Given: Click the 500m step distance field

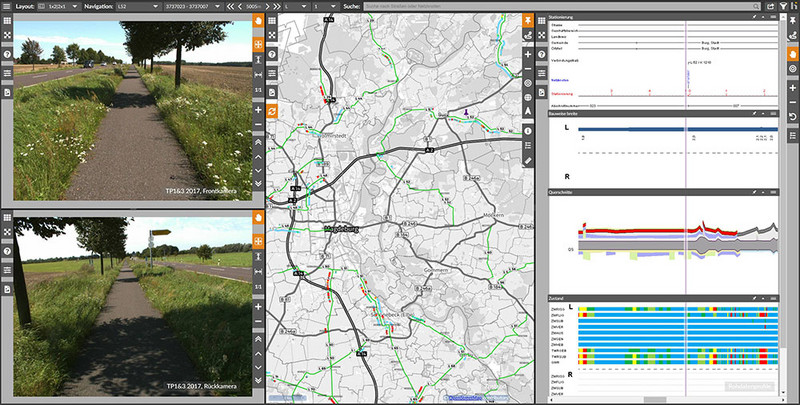Looking at the screenshot, I should (x=254, y=7).
